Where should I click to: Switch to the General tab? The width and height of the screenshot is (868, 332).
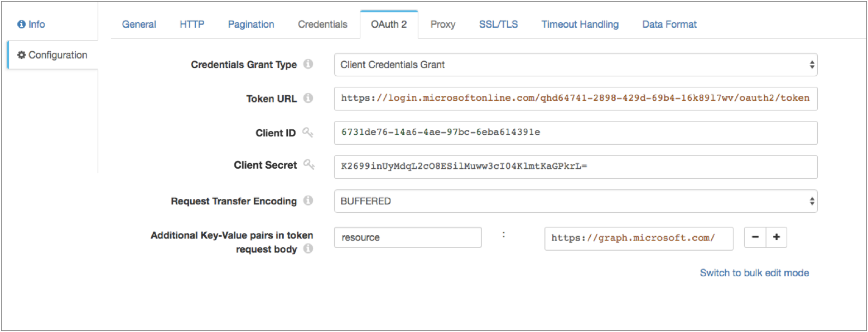point(138,24)
